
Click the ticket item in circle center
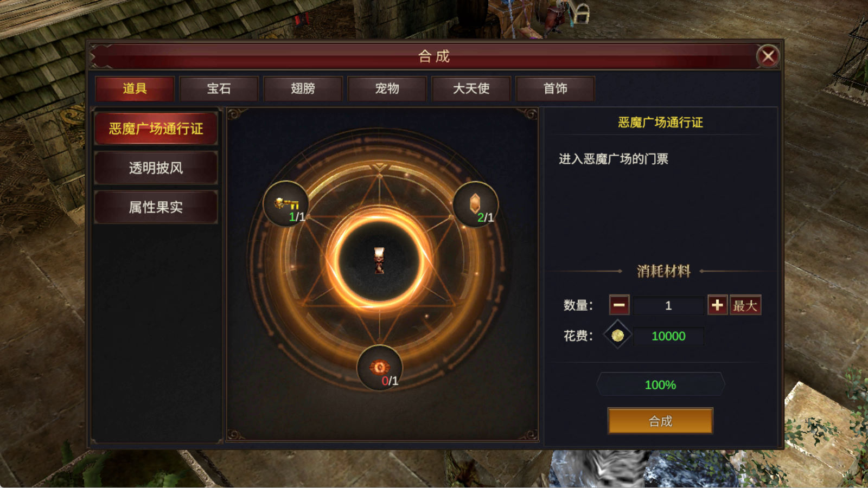(x=379, y=260)
